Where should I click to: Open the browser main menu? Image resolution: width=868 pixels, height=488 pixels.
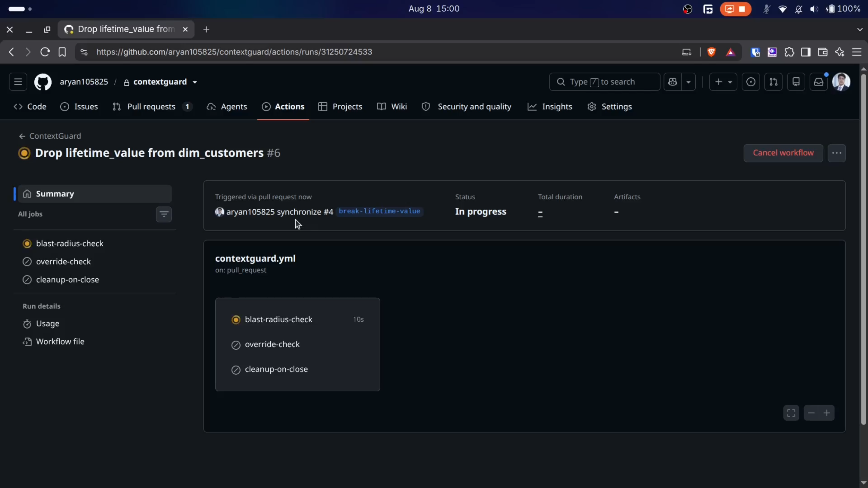(x=857, y=52)
